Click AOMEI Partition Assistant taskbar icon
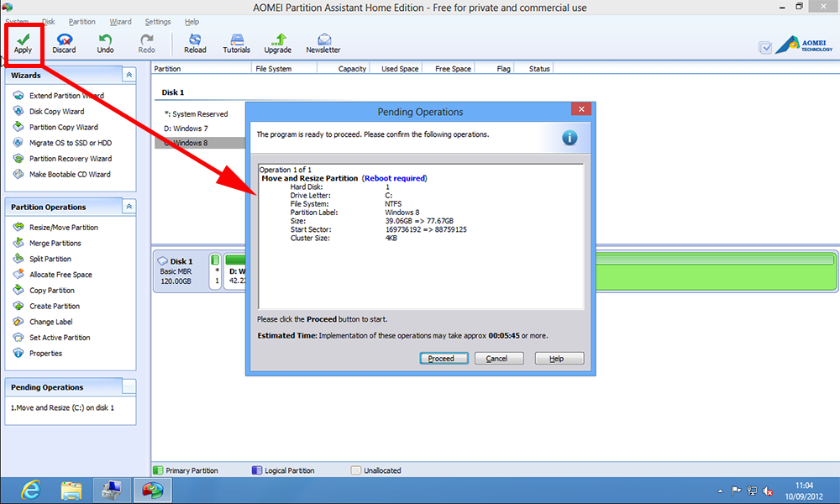 (152, 490)
